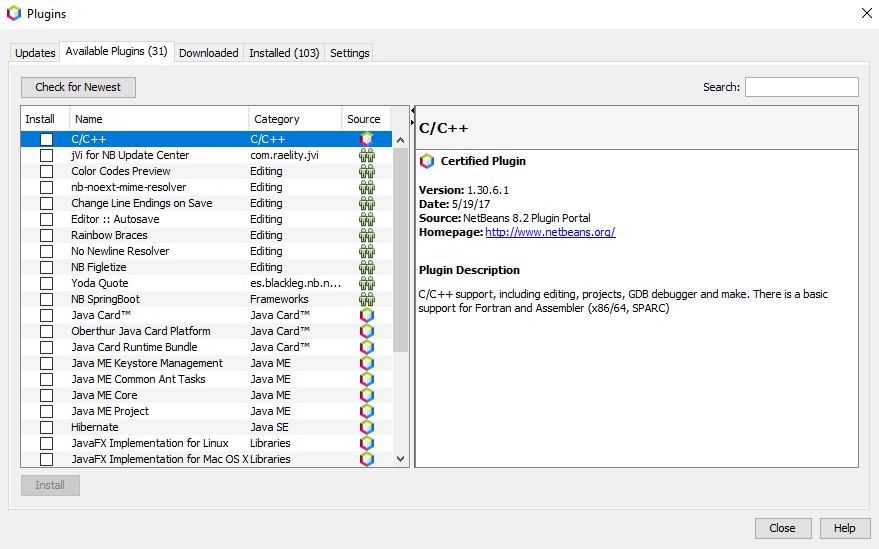Click the greyed-out Install button
Viewport: 879px width, 549px height.
click(x=50, y=485)
